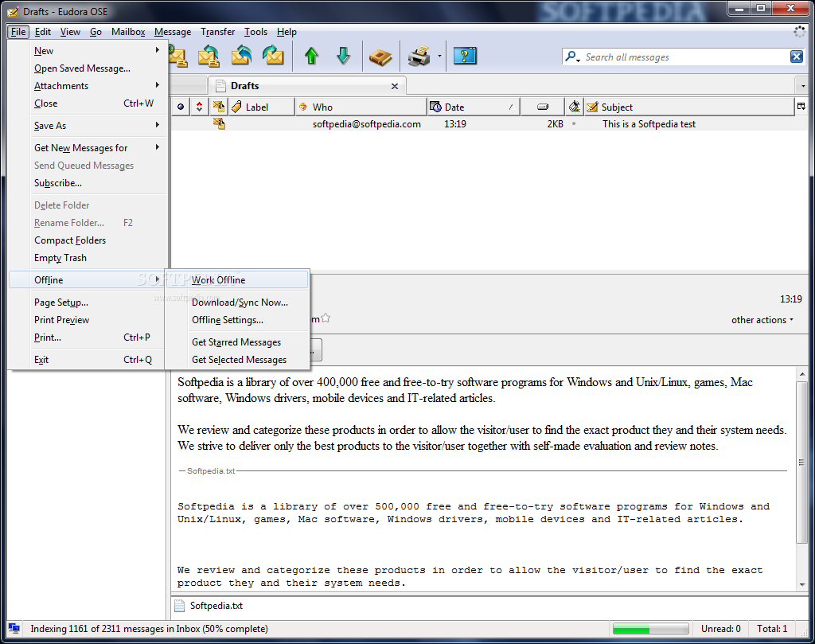Choose Download/Sync Now... option
This screenshot has width=815, height=644.
[x=237, y=302]
